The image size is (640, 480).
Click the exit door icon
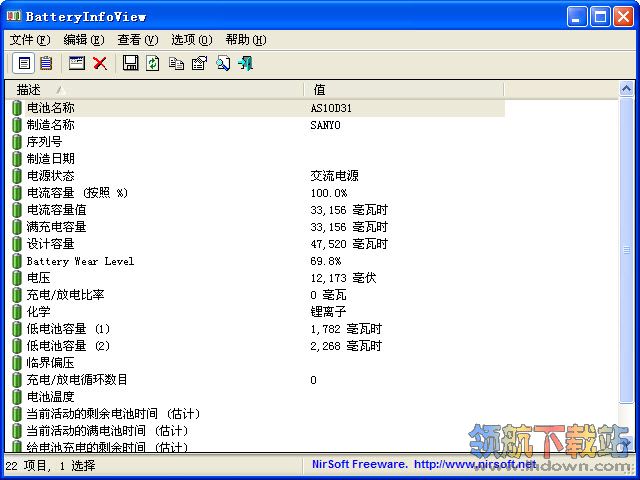pyautogui.click(x=246, y=64)
